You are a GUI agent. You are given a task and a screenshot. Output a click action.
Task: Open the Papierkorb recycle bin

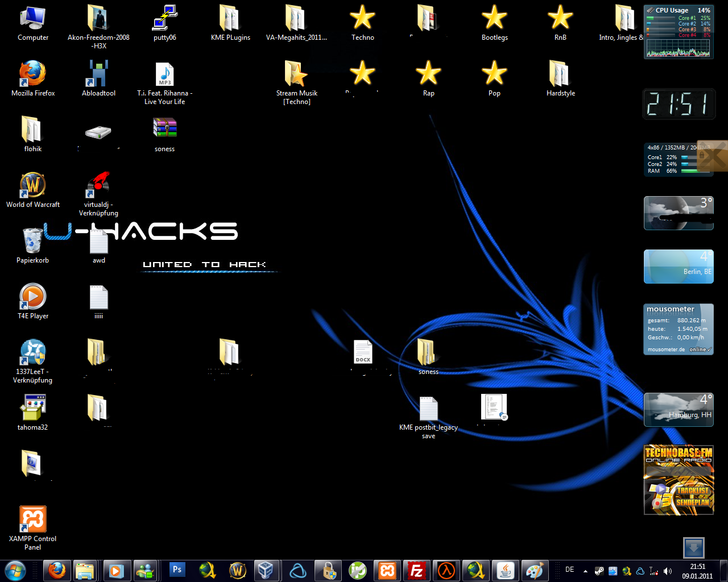pyautogui.click(x=32, y=241)
